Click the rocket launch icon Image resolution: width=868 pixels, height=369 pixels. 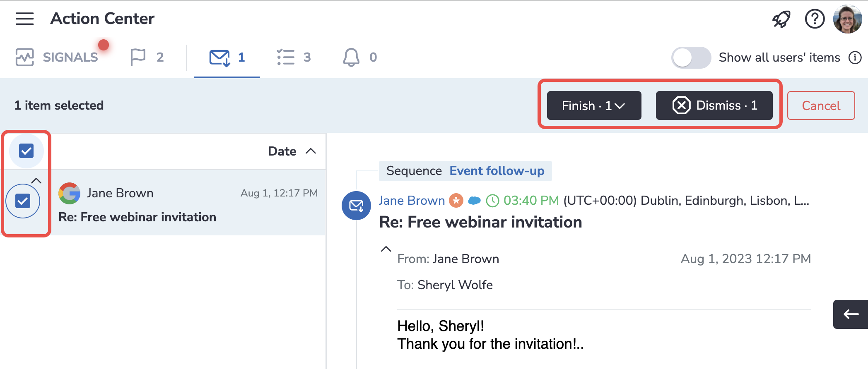[x=781, y=19]
